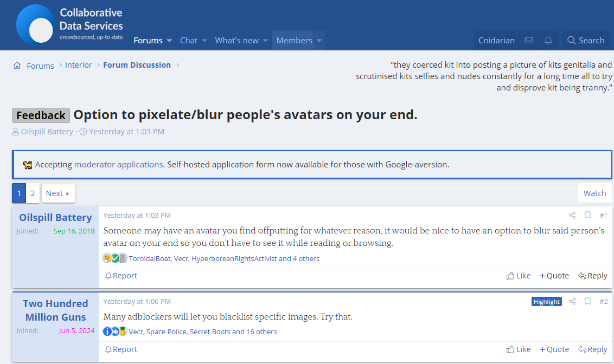The image size is (614, 364).
Task: Expand the Chat menu dropdown arrow
Action: point(204,41)
